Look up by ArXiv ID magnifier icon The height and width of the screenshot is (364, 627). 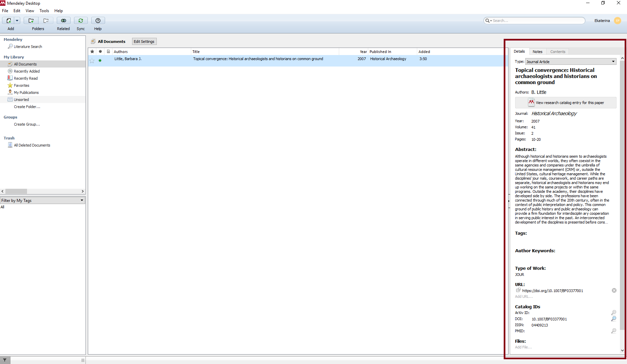[613, 313]
